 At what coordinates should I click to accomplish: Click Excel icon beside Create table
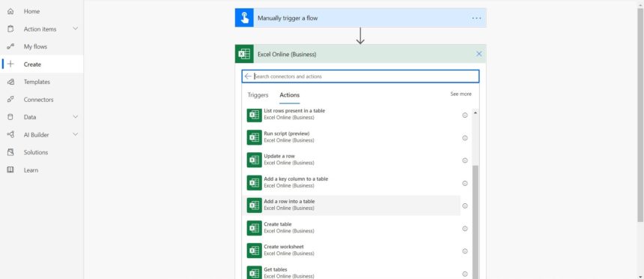(255, 228)
